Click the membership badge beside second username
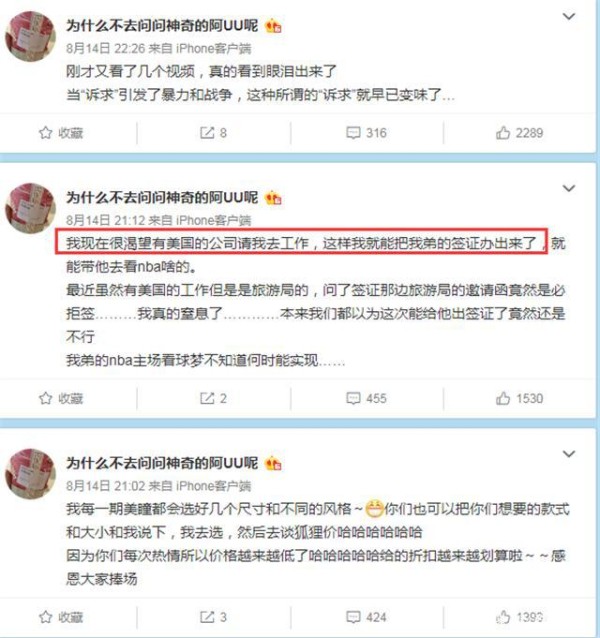This screenshot has width=600, height=638. [x=273, y=198]
